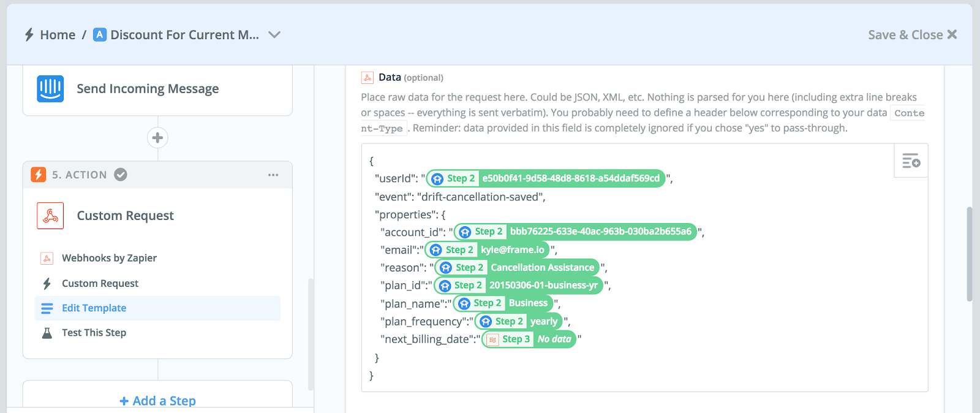Open the step 5 three-dots options menu
This screenshot has width=980, height=413.
tap(273, 175)
